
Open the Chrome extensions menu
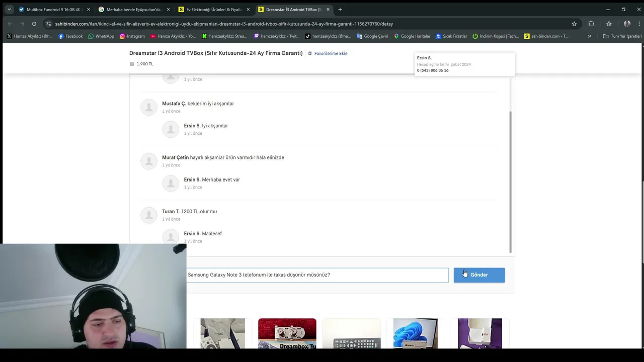(x=591, y=24)
